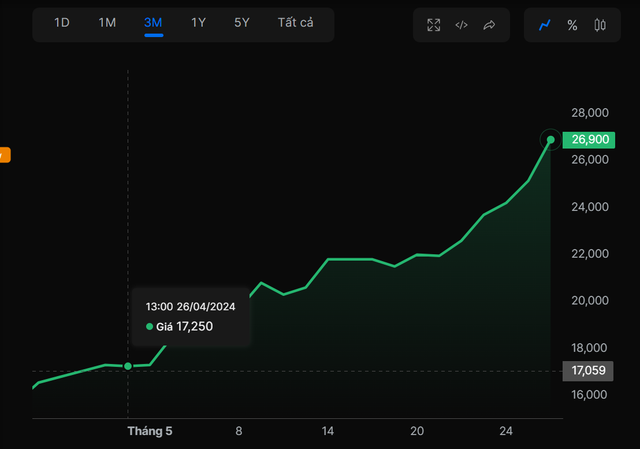The image size is (640, 449).
Task: Choose the 5Y time range
Action: click(x=242, y=23)
